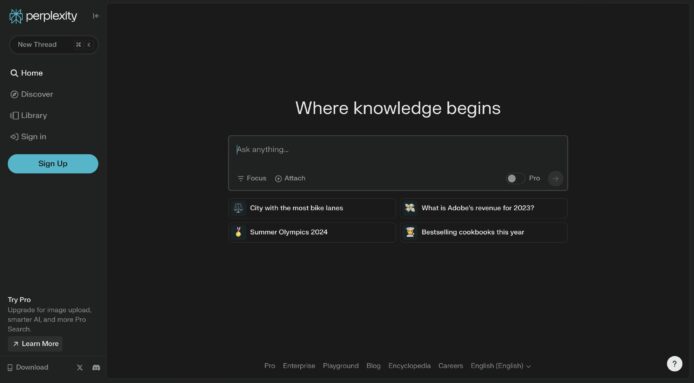The width and height of the screenshot is (694, 383).
Task: Open the Encyclopedia footer link
Action: click(409, 366)
